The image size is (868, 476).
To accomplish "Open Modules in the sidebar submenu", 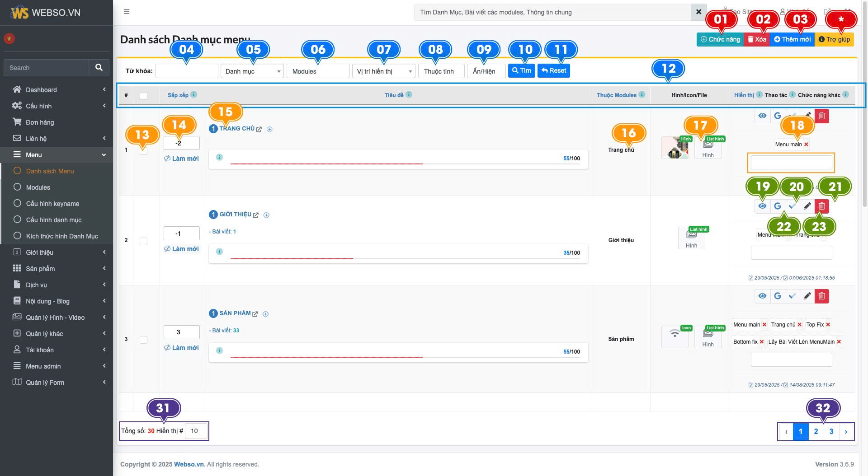I will (x=38, y=187).
